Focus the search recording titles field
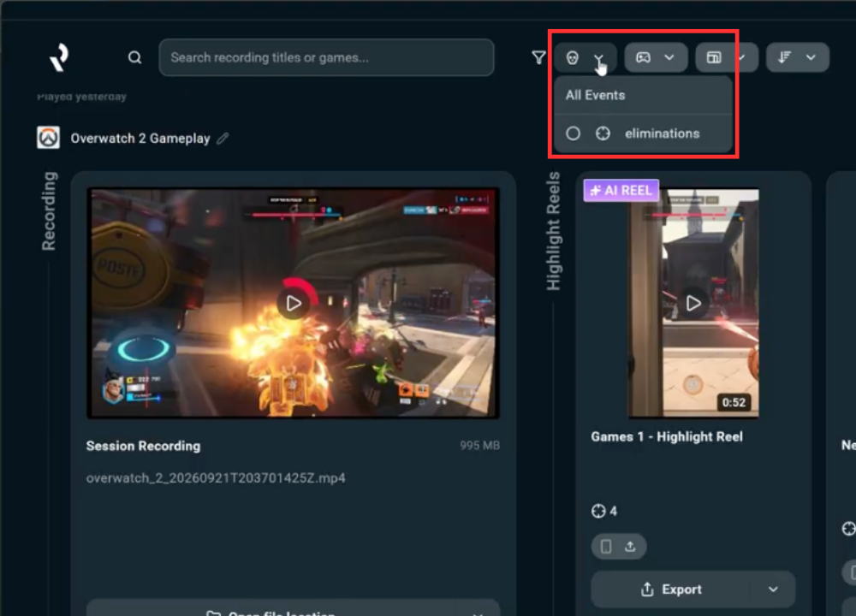This screenshot has width=856, height=616. [x=326, y=57]
